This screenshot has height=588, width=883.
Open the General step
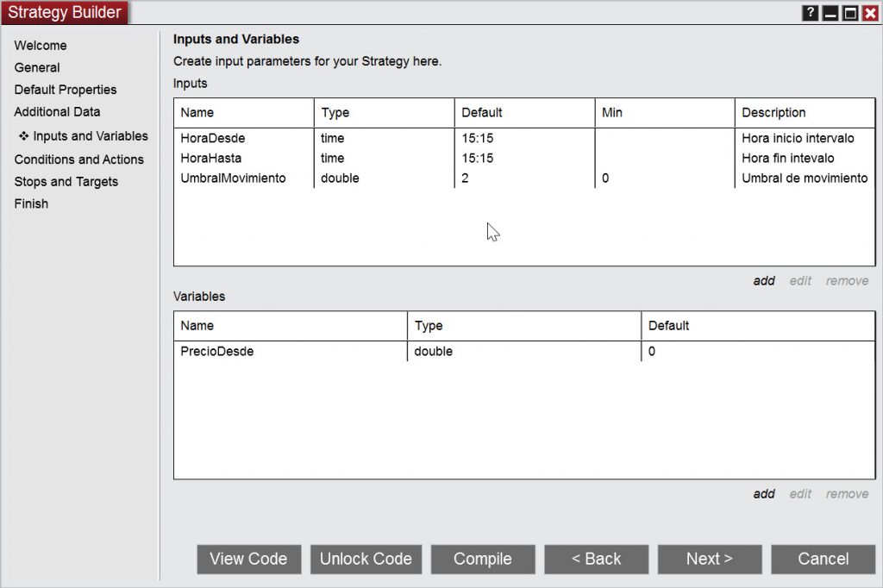click(x=37, y=67)
